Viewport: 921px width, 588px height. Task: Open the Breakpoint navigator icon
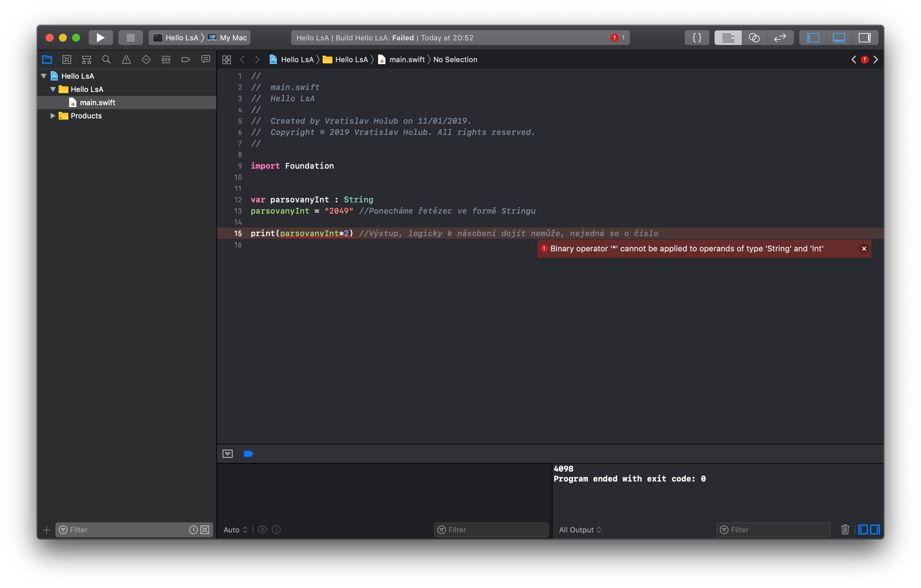(186, 59)
